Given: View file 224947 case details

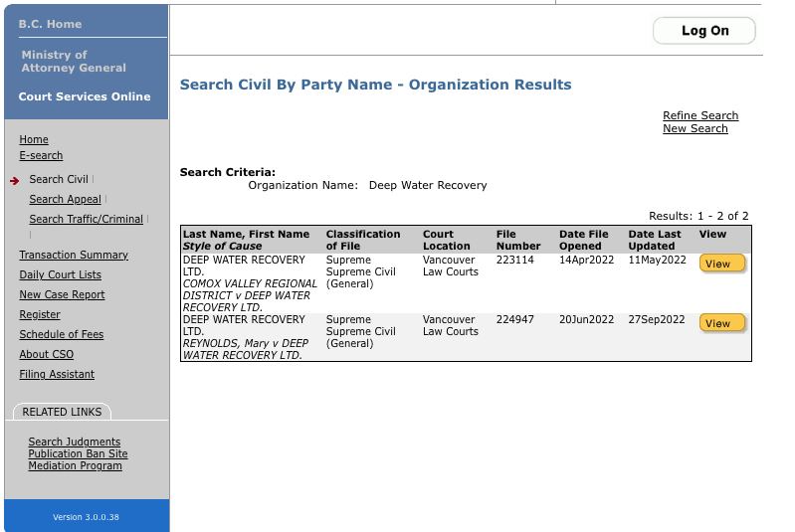Looking at the screenshot, I should pyautogui.click(x=721, y=323).
